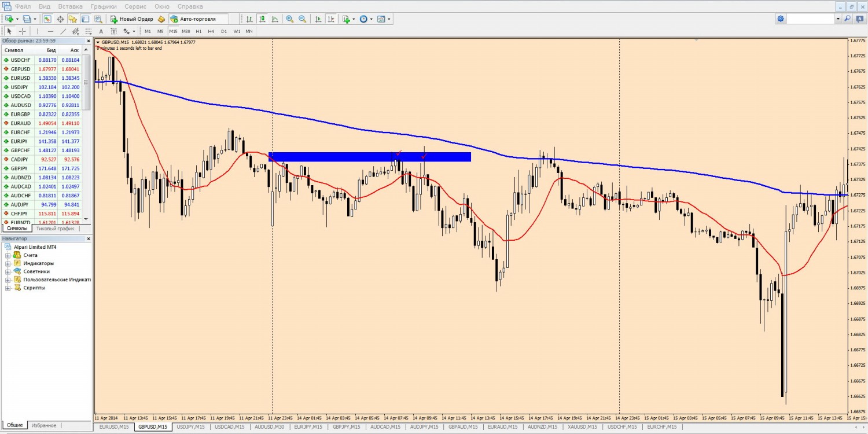Open the Profiles dropdown arrow
This screenshot has height=434, width=868.
(x=34, y=19)
